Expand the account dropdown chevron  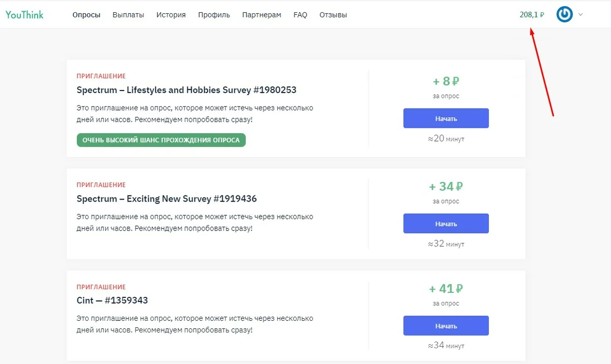pos(580,15)
